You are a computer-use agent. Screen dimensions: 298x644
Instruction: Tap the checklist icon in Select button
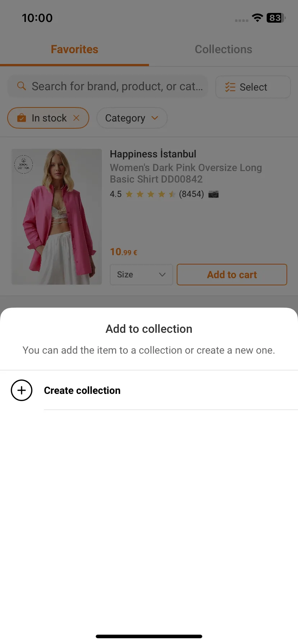[230, 87]
